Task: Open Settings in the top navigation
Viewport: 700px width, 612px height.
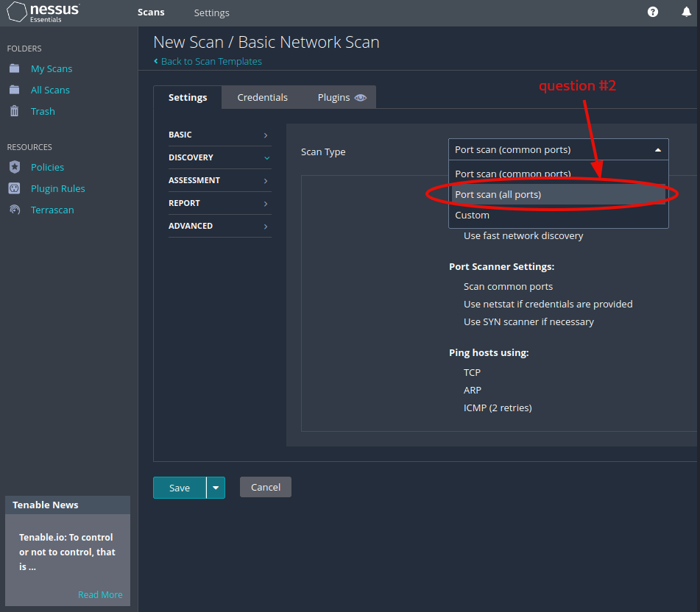Action: [211, 13]
